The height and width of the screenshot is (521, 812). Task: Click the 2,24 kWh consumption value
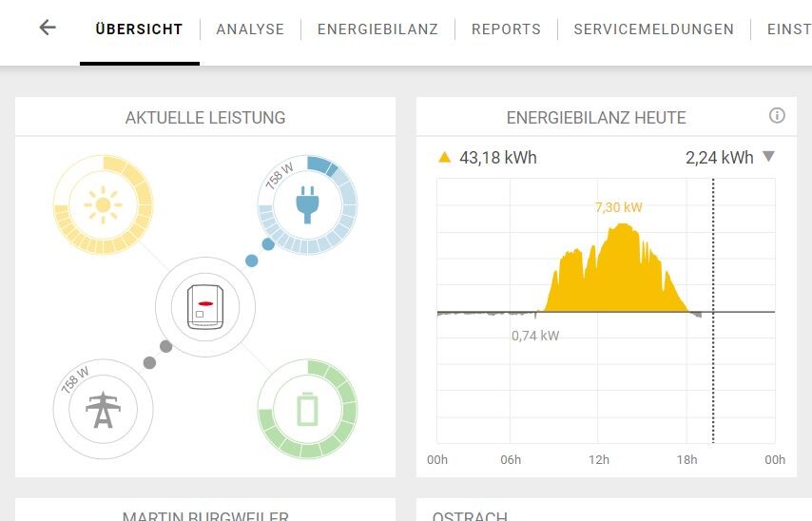[x=719, y=158]
